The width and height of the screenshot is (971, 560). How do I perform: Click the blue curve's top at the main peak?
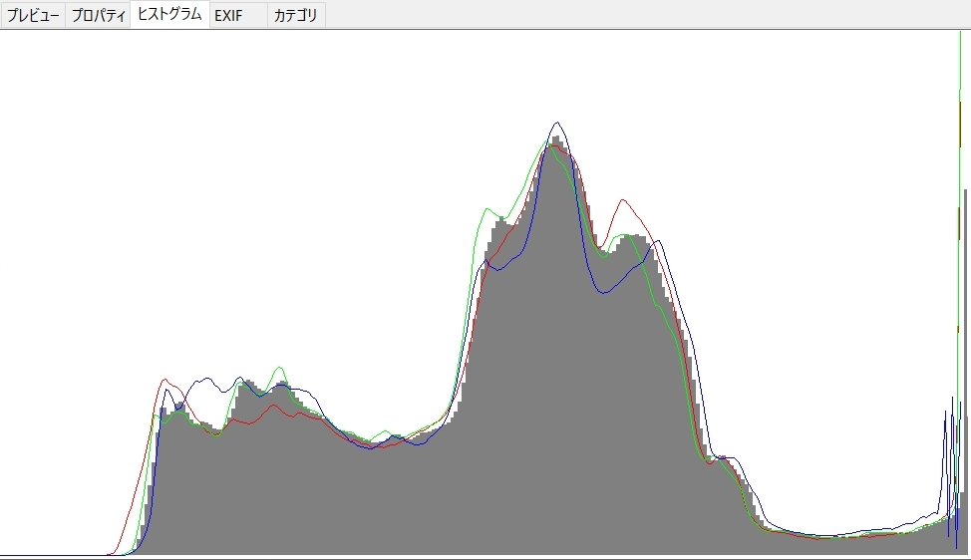[x=558, y=124]
